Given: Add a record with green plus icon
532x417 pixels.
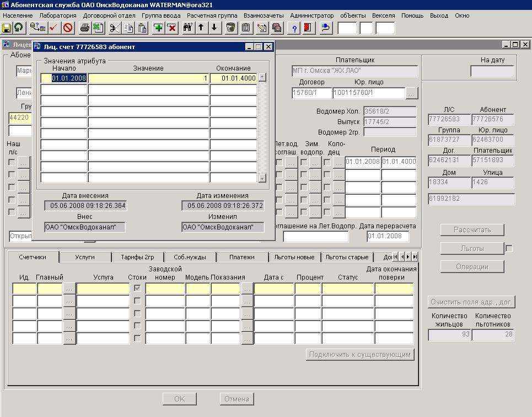Looking at the screenshot, I should (x=158, y=28).
